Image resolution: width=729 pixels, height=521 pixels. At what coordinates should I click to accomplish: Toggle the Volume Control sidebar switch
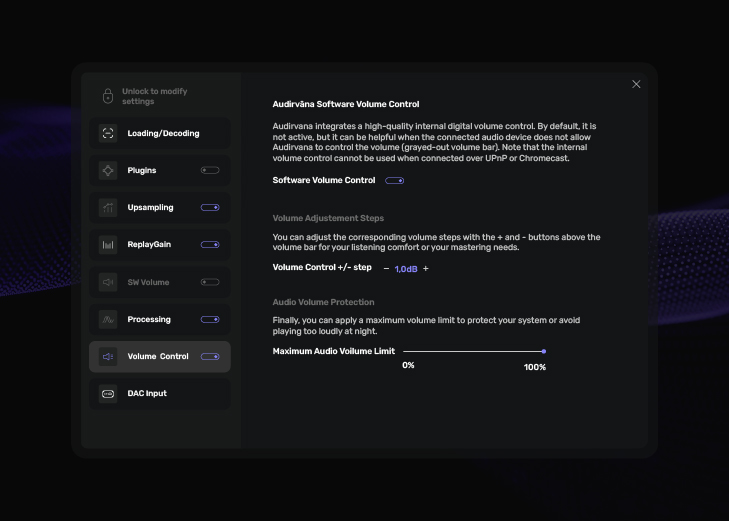tap(210, 356)
